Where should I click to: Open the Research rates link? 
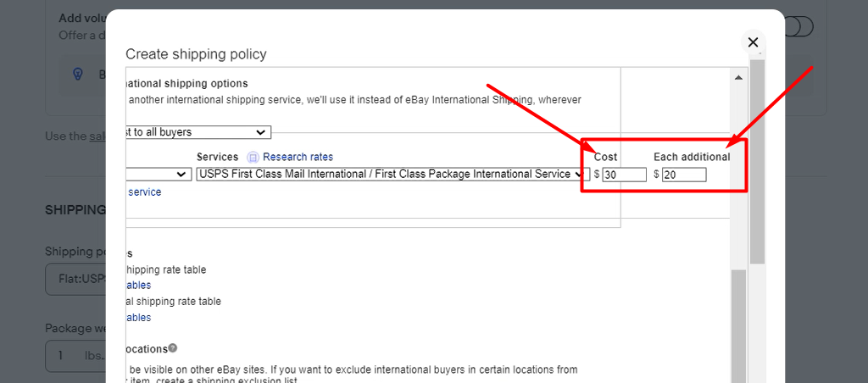[x=298, y=158]
